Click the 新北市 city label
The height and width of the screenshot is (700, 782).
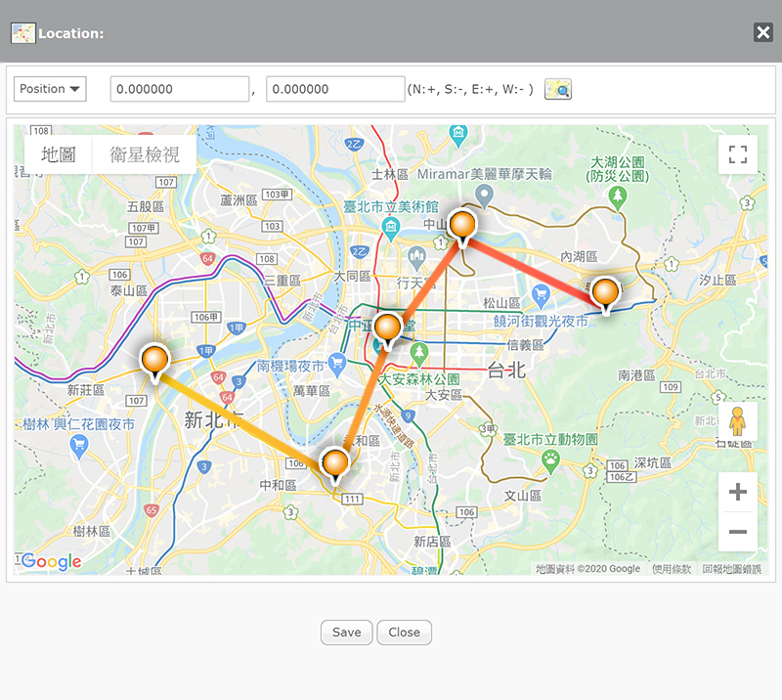(214, 420)
